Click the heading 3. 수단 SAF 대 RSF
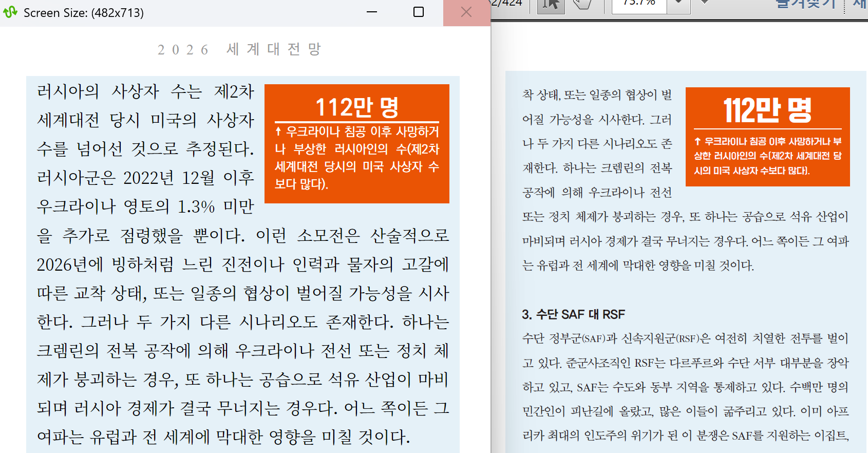868x453 pixels. 573,314
